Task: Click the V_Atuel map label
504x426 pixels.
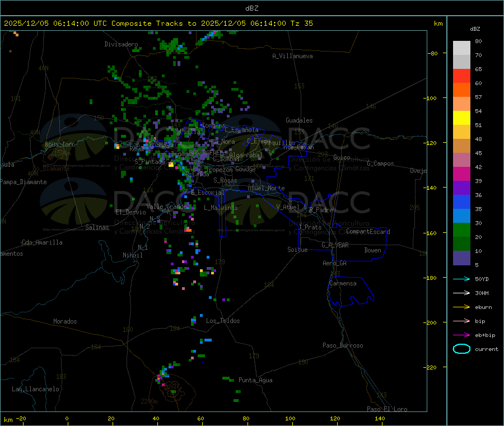Action: point(288,207)
